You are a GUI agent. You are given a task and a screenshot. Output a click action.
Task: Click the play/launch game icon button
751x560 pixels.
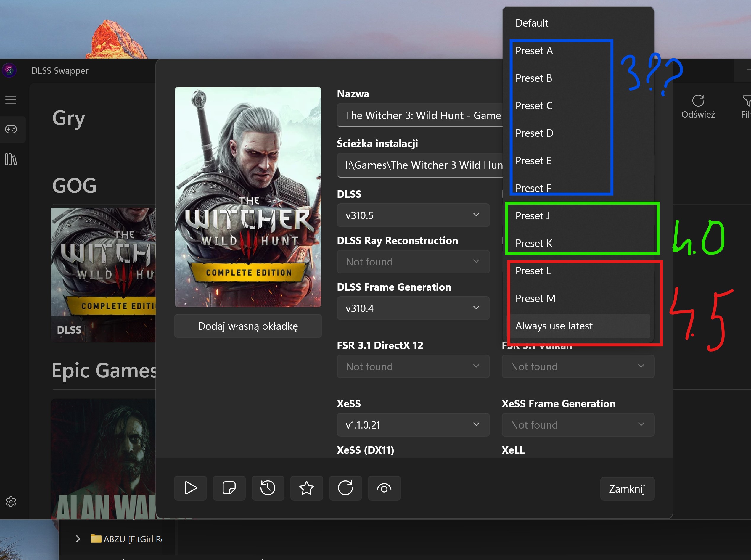tap(190, 488)
